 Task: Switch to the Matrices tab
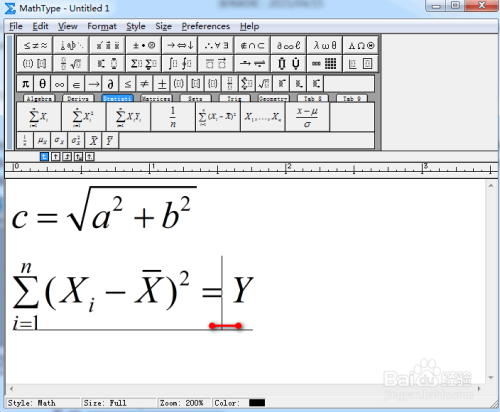click(x=156, y=99)
